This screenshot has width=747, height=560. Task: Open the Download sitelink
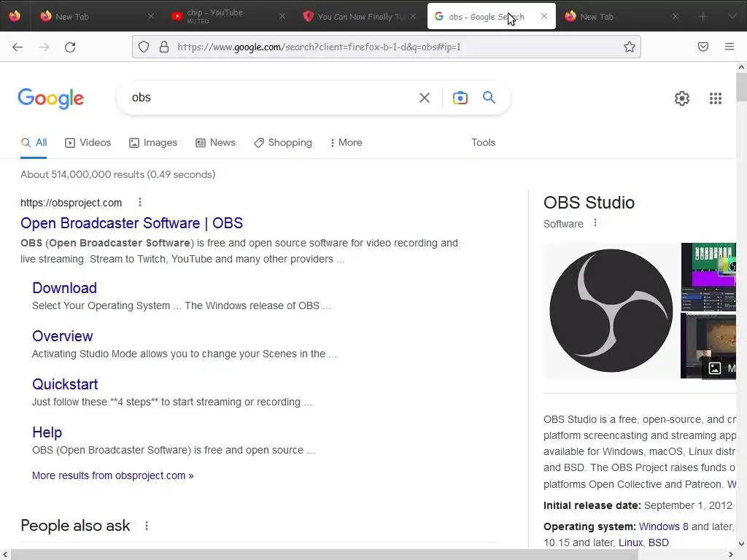click(x=64, y=287)
